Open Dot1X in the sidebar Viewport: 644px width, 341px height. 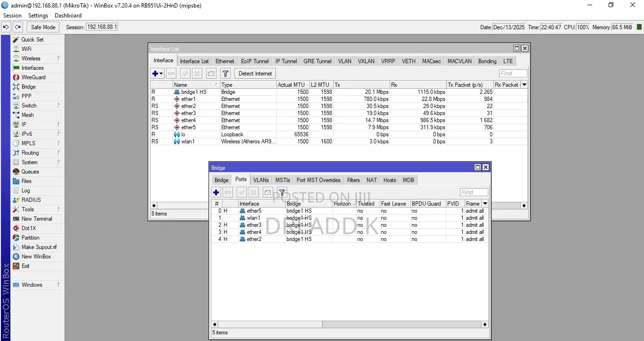point(28,228)
